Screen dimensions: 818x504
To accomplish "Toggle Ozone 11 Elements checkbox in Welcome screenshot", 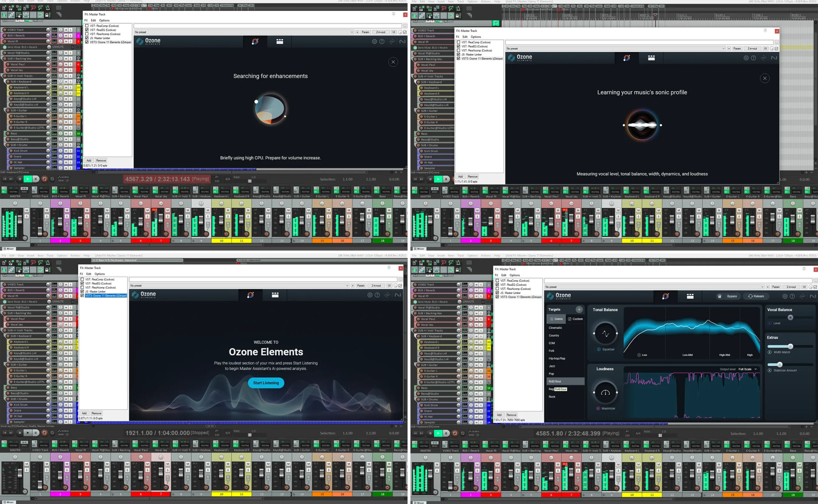I will click(82, 295).
